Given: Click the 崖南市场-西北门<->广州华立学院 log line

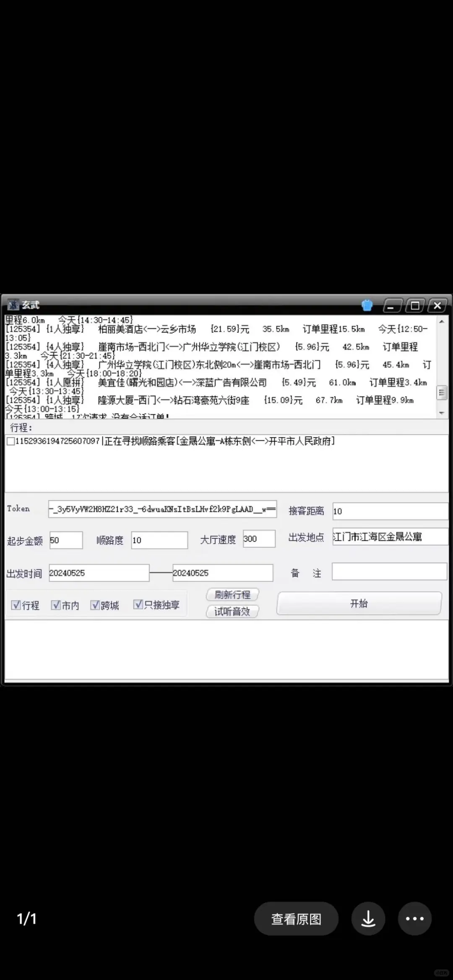Looking at the screenshot, I should point(212,351).
